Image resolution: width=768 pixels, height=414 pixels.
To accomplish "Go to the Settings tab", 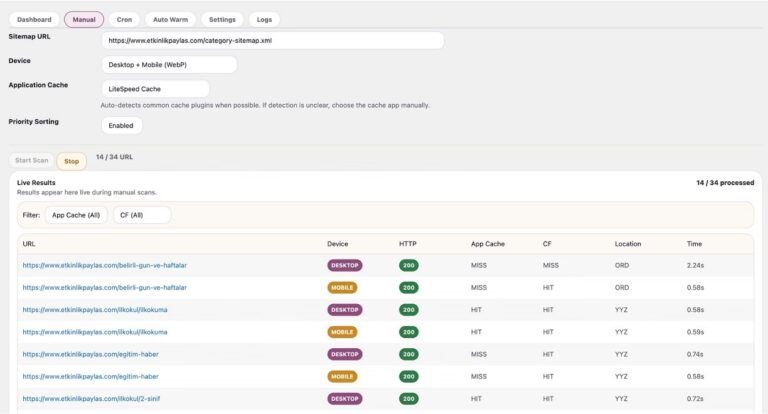I will [x=222, y=20].
